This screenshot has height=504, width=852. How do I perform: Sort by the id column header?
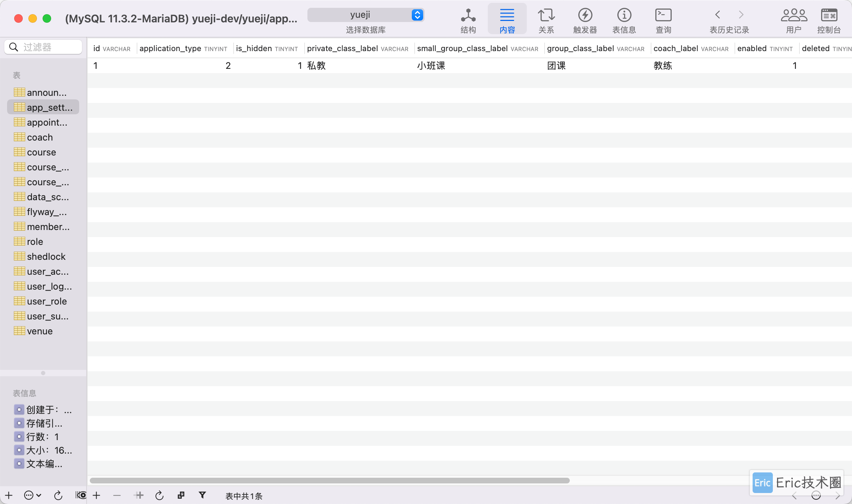(112, 48)
